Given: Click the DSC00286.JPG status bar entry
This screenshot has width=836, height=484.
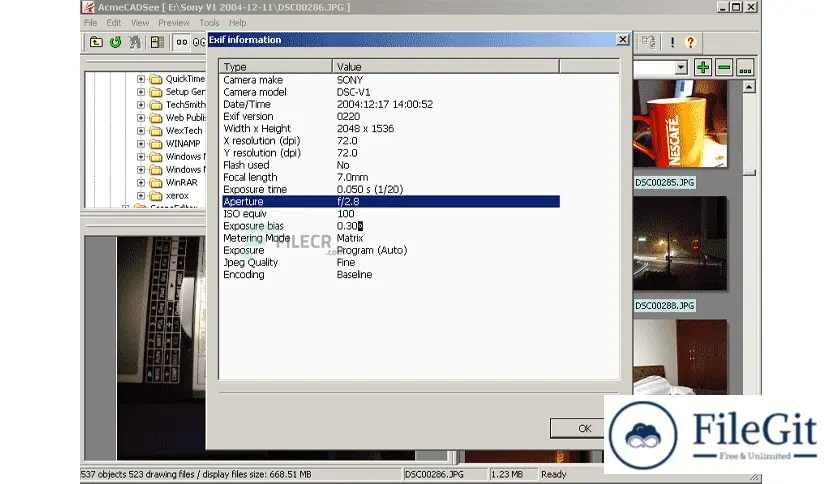Looking at the screenshot, I should pyautogui.click(x=444, y=474).
